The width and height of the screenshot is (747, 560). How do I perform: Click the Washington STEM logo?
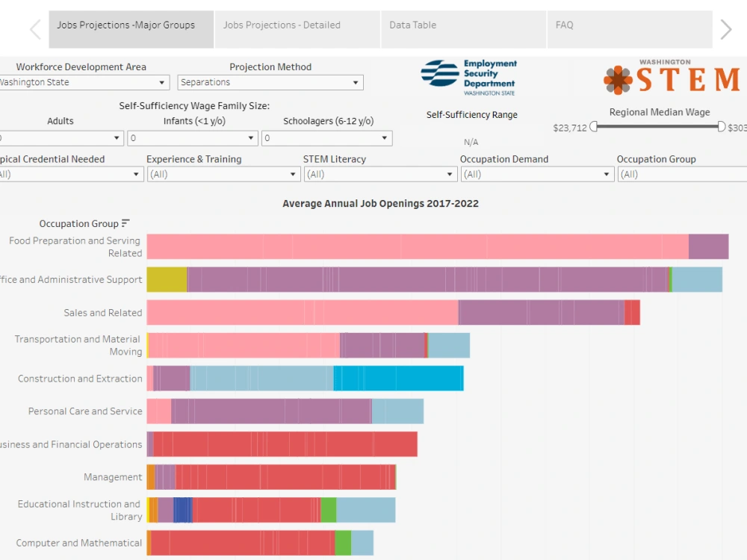(672, 75)
